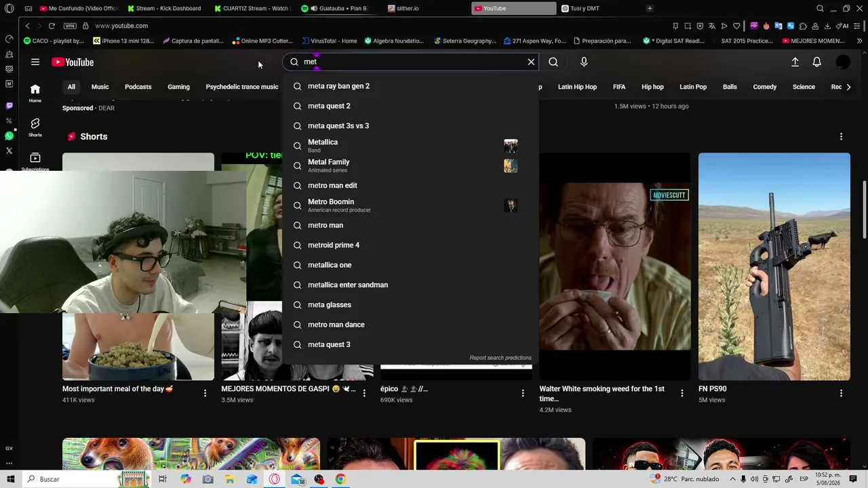Viewport: 868px width, 488px height.
Task: Go to the YouTube logo home link
Action: pos(73,62)
